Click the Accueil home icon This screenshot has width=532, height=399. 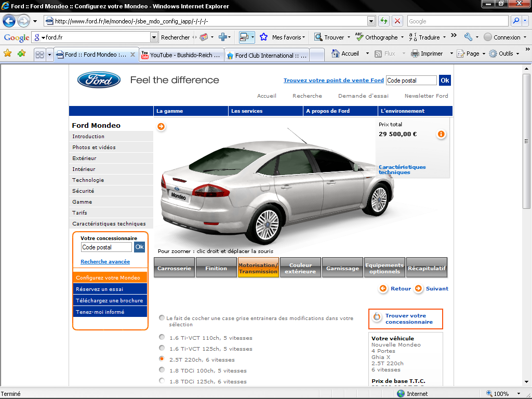coord(335,54)
